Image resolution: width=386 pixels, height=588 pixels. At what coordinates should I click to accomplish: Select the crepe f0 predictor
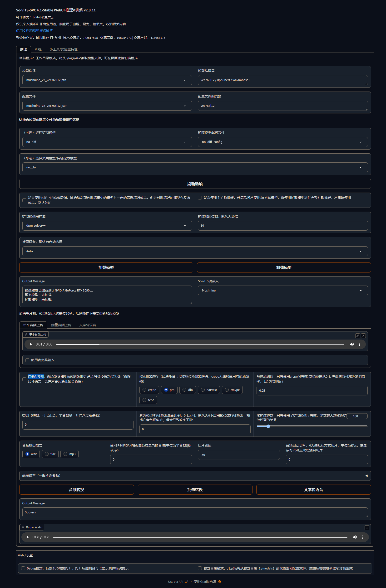click(x=144, y=390)
